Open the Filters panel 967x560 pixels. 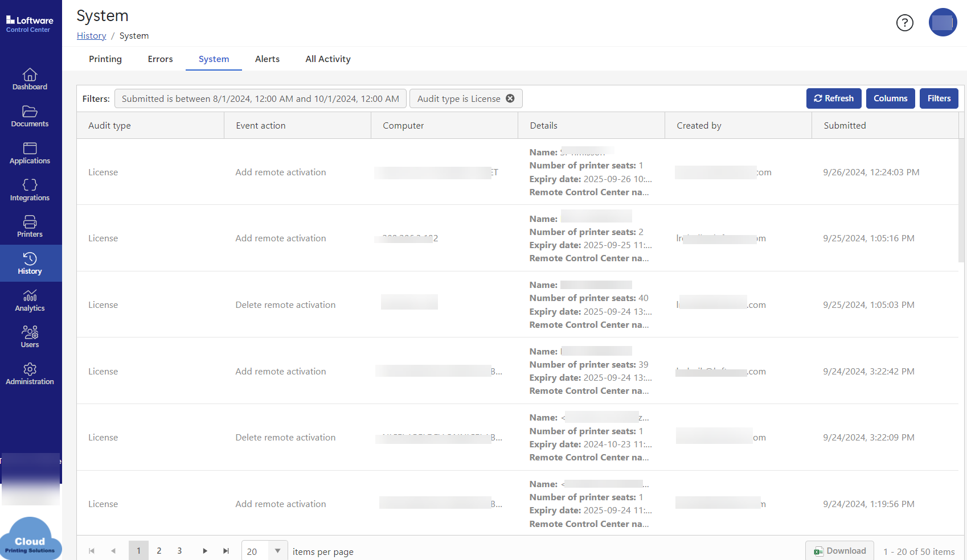[x=939, y=98]
